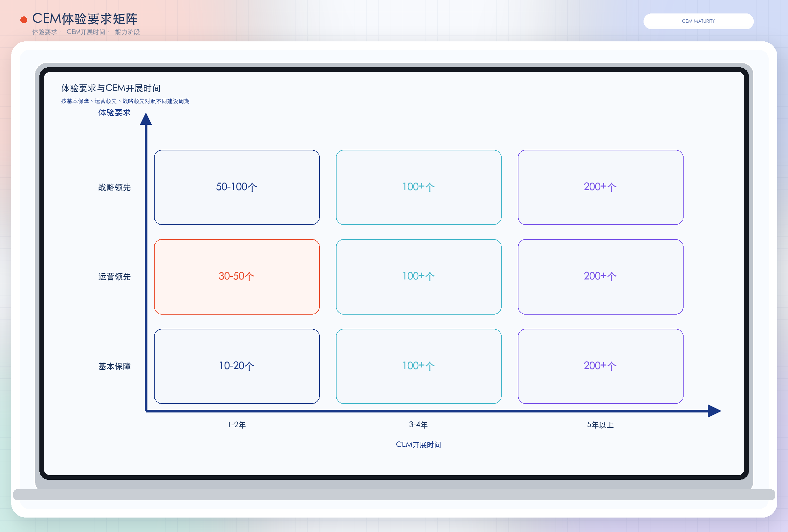The width and height of the screenshot is (788, 532).
Task: Click the CEM开展时间 x-axis title
Action: (x=418, y=445)
